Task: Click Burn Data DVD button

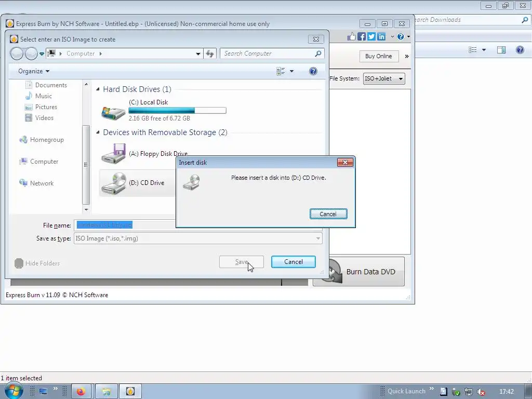Action: tap(358, 271)
